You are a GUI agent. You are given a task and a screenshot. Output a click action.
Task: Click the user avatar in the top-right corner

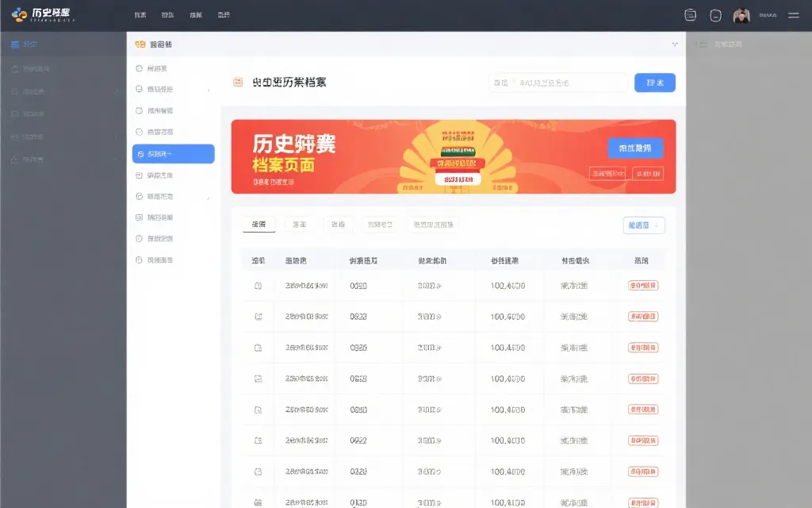point(741,14)
